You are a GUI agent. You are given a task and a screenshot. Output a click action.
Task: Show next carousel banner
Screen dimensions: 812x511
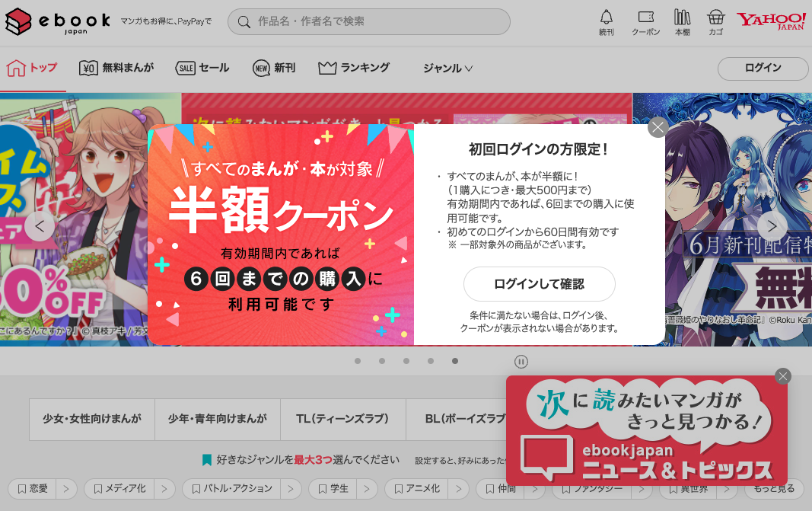[x=772, y=226]
